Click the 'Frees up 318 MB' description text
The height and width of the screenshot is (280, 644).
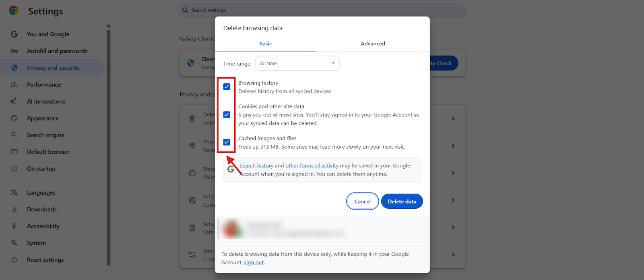(x=322, y=147)
